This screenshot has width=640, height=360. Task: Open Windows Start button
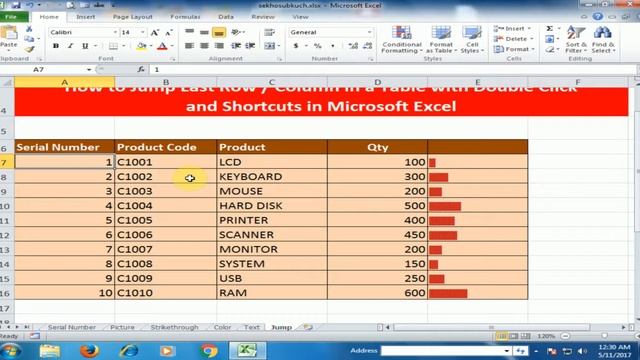[11, 351]
